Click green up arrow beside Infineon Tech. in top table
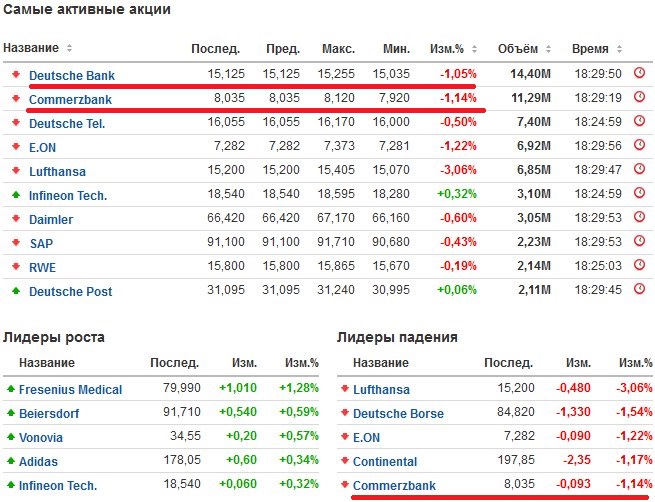This screenshot has width=655, height=502. [15, 195]
